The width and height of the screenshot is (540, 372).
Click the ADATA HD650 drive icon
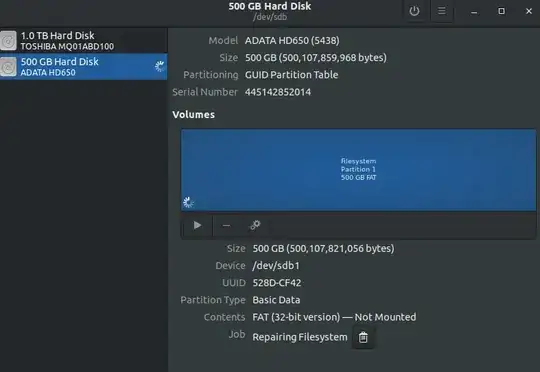coord(8,67)
